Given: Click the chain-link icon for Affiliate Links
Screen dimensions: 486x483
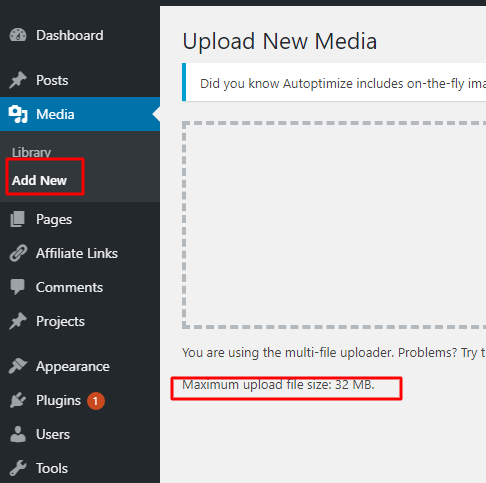Looking at the screenshot, I should coord(18,253).
